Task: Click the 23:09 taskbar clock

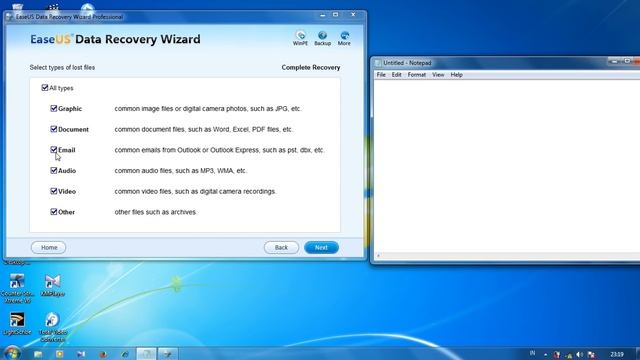Action: click(x=617, y=354)
